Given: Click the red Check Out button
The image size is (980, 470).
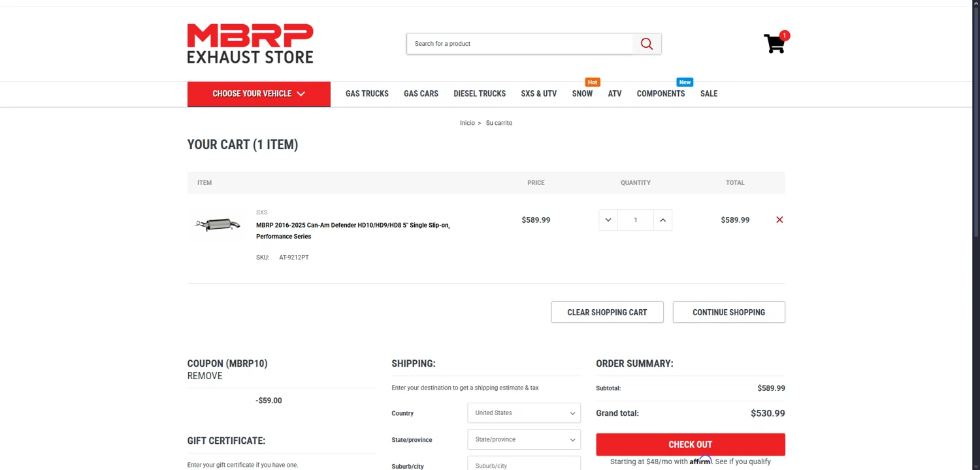Looking at the screenshot, I should pyautogui.click(x=691, y=445).
